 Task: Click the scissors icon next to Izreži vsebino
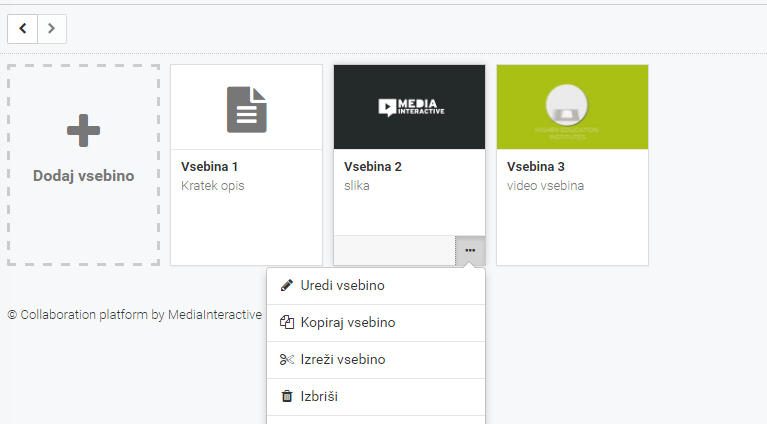coord(287,359)
